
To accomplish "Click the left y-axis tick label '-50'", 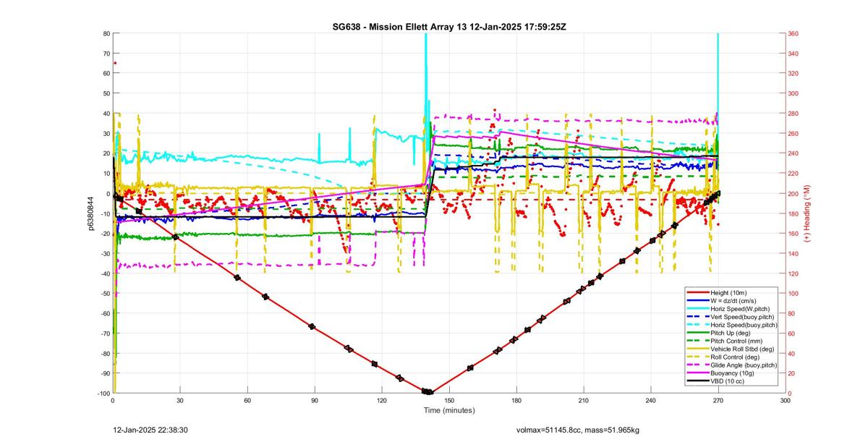I will [x=104, y=293].
